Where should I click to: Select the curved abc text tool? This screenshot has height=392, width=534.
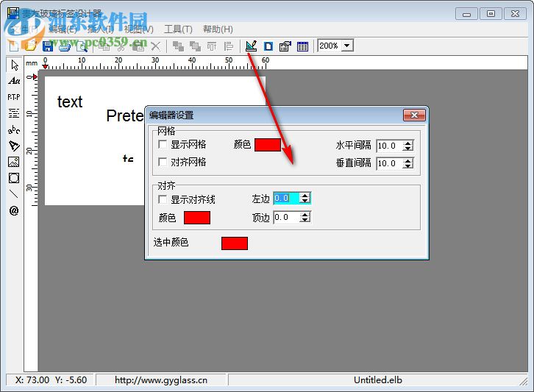14,129
